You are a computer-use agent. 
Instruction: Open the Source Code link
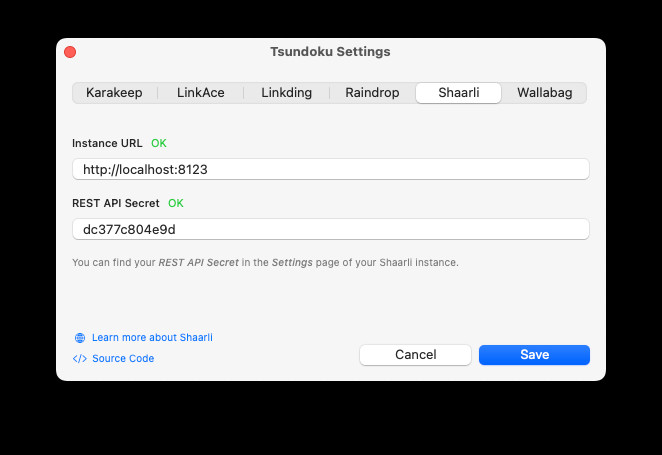click(x=123, y=358)
